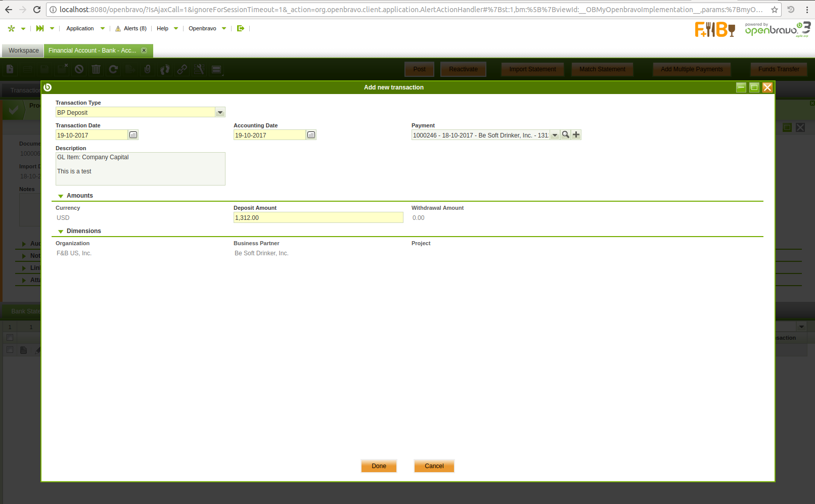
Task: Click the Transaction Type combo field
Action: click(135, 112)
